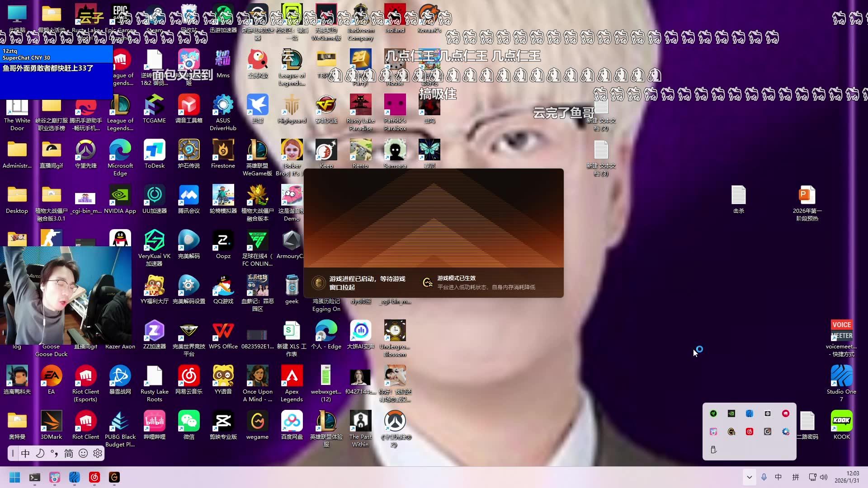Collapse the hidden tray icons chevron
Image resolution: width=868 pixels, height=488 pixels.
749,477
